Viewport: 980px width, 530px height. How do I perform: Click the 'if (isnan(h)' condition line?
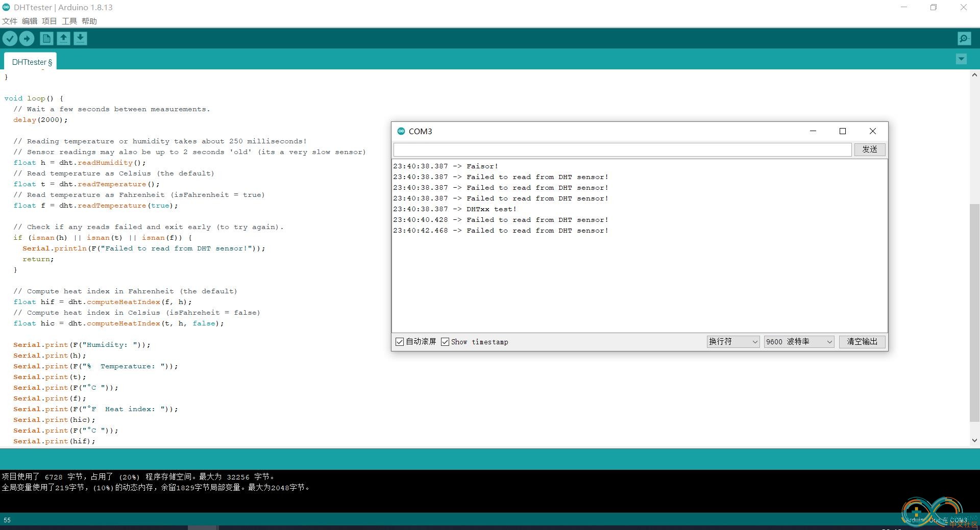tap(103, 238)
